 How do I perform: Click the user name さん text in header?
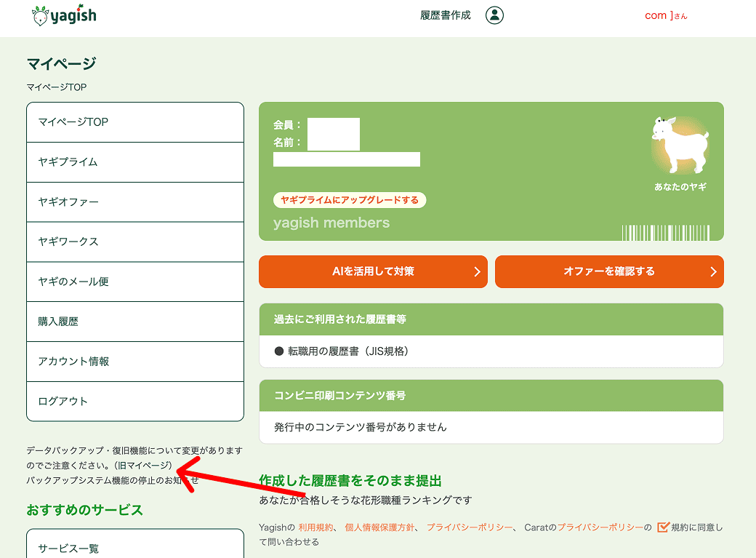[x=666, y=15]
